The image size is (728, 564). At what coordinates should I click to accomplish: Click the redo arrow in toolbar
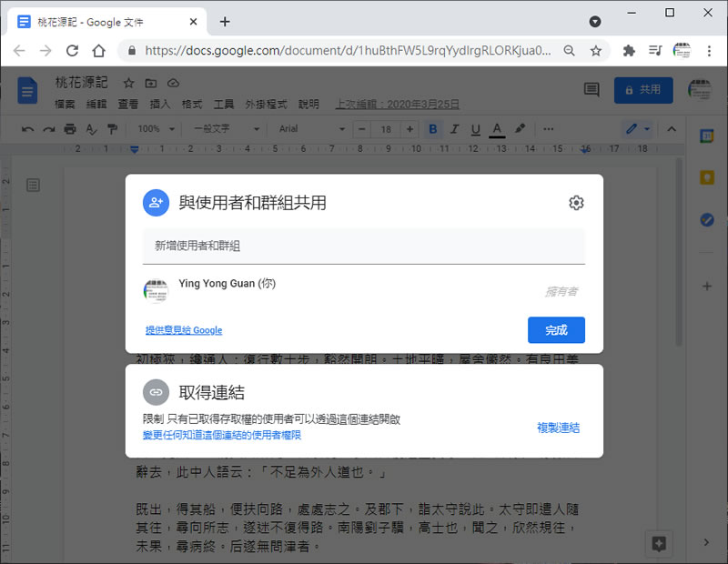[x=49, y=129]
